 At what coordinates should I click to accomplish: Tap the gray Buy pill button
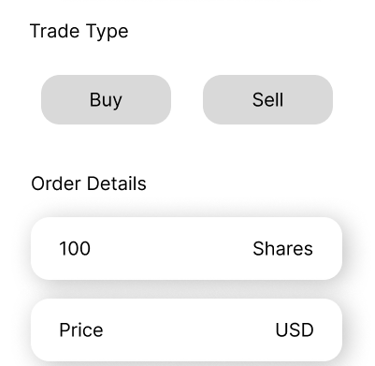pos(106,100)
